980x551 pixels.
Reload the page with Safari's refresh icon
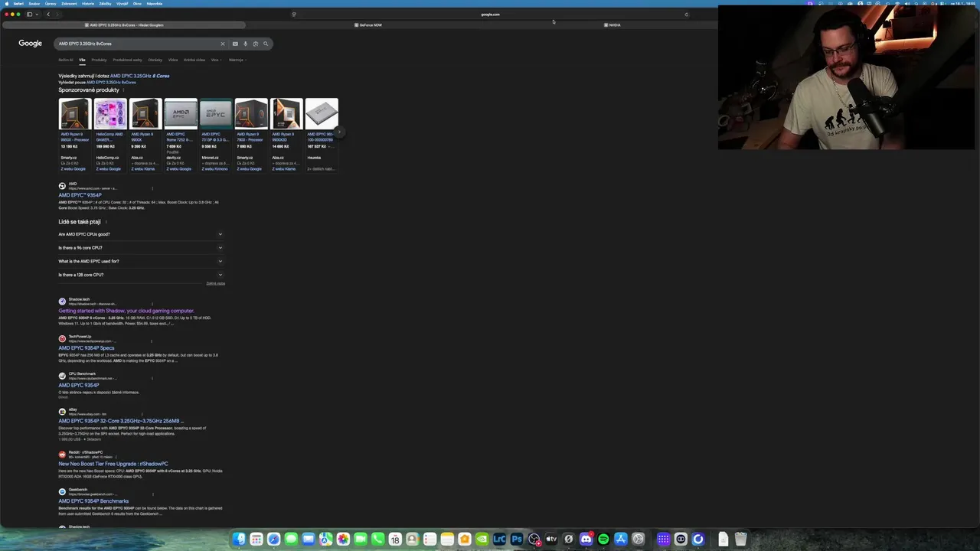coord(686,14)
